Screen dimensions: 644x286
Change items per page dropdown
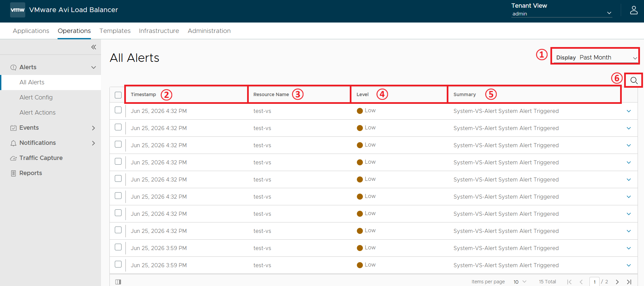point(520,282)
